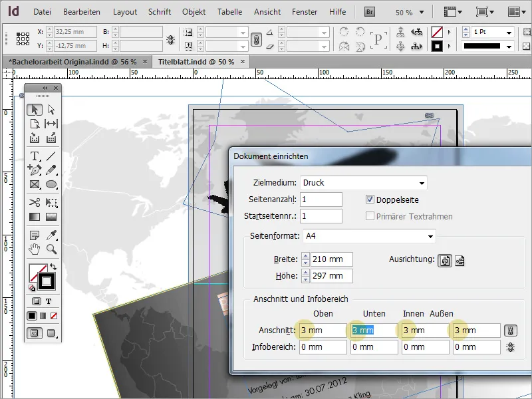Select the Line tool
Screen dimensions: 532x399
point(51,156)
